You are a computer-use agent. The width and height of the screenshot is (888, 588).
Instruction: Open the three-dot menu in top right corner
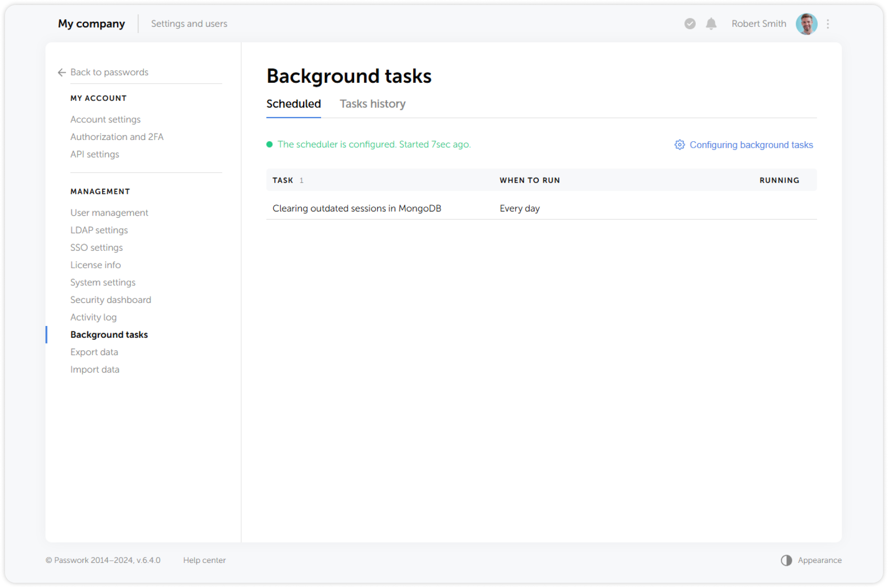(x=828, y=24)
